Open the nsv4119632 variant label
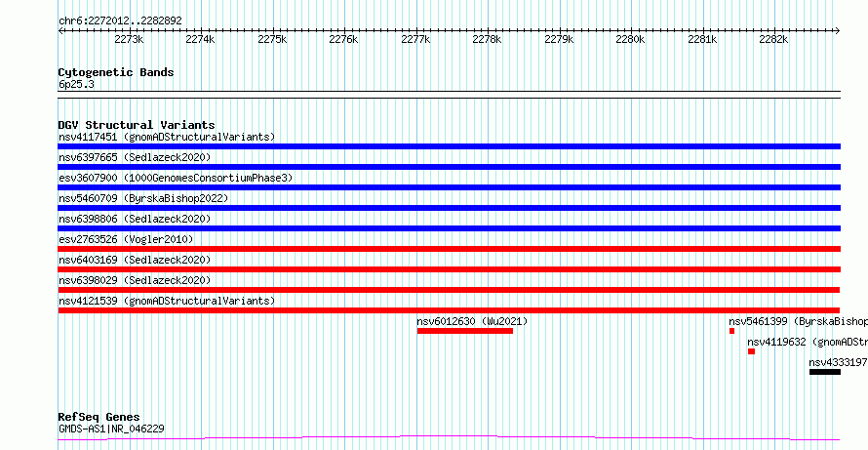Image resolution: width=868 pixels, height=450 pixels. coord(808,342)
